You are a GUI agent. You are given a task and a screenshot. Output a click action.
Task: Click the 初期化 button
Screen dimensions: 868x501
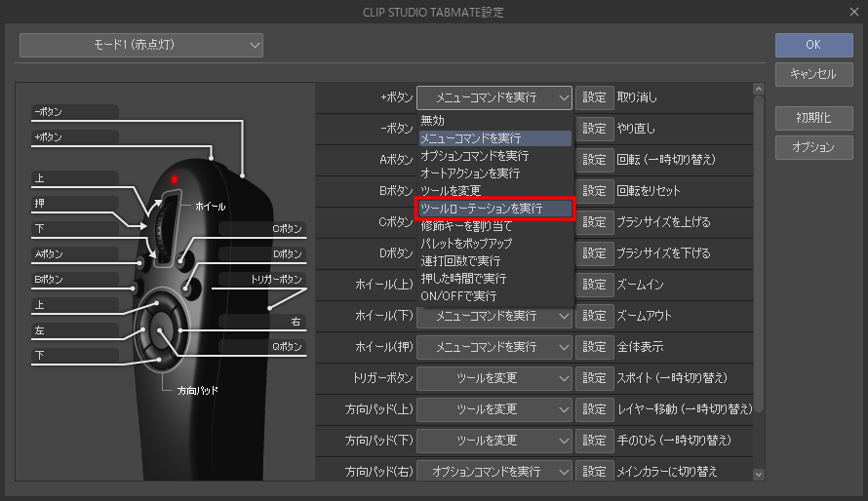pyautogui.click(x=813, y=118)
